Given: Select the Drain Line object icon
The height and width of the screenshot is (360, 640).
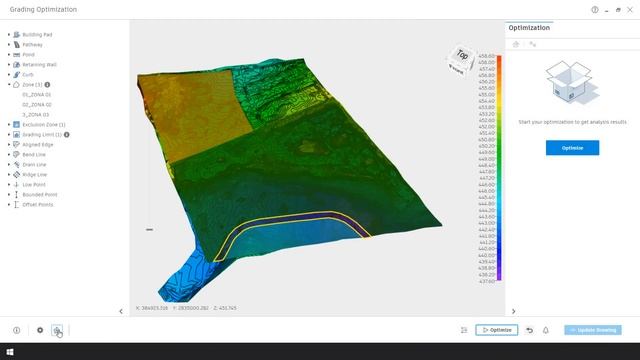Looking at the screenshot, I should (17, 164).
